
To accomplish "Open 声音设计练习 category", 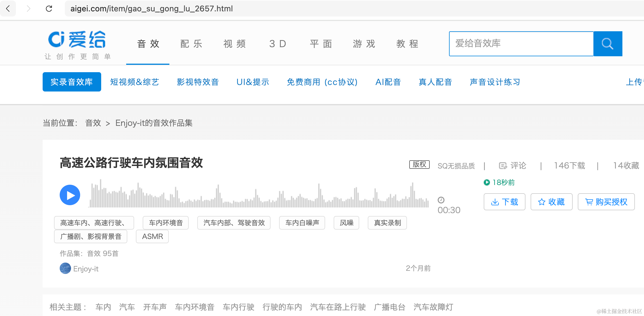I will [x=495, y=82].
